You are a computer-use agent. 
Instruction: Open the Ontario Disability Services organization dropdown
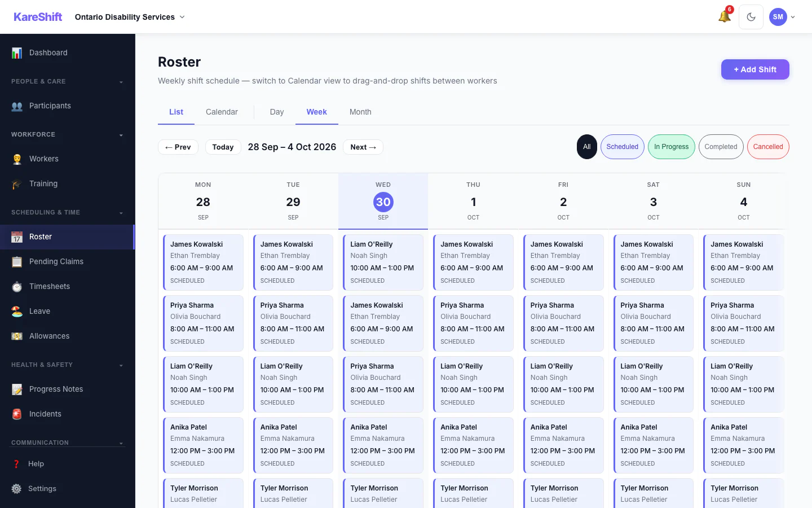[130, 17]
